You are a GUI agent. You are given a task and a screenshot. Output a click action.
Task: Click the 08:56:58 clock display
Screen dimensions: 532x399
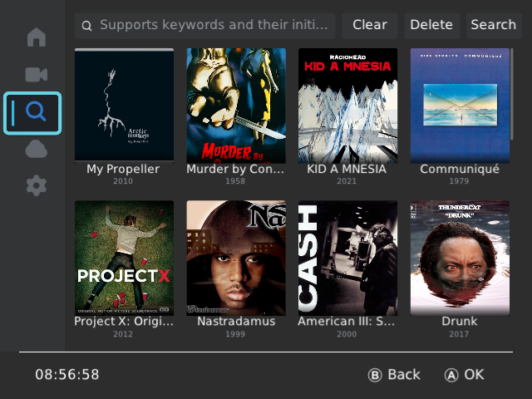67,375
